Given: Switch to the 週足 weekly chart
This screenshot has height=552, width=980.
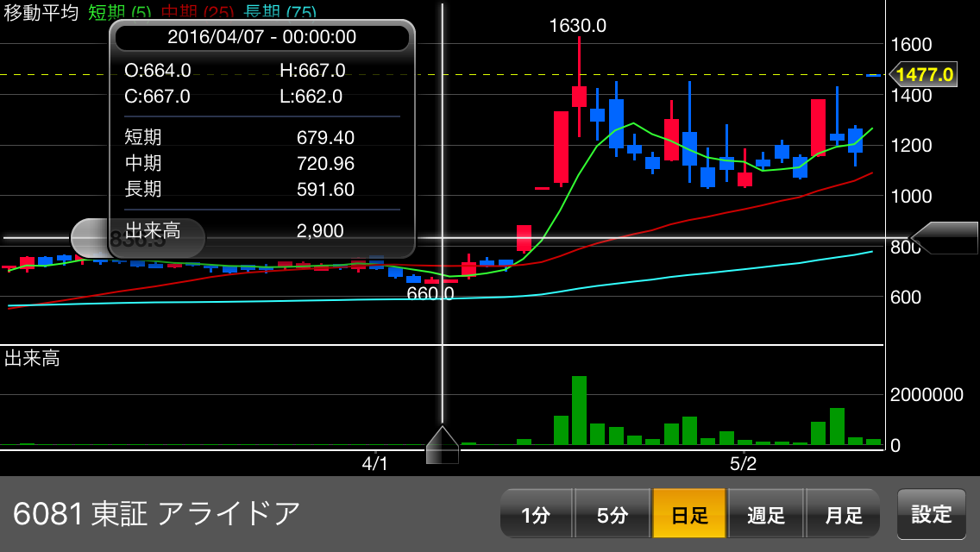Looking at the screenshot, I should click(x=766, y=515).
